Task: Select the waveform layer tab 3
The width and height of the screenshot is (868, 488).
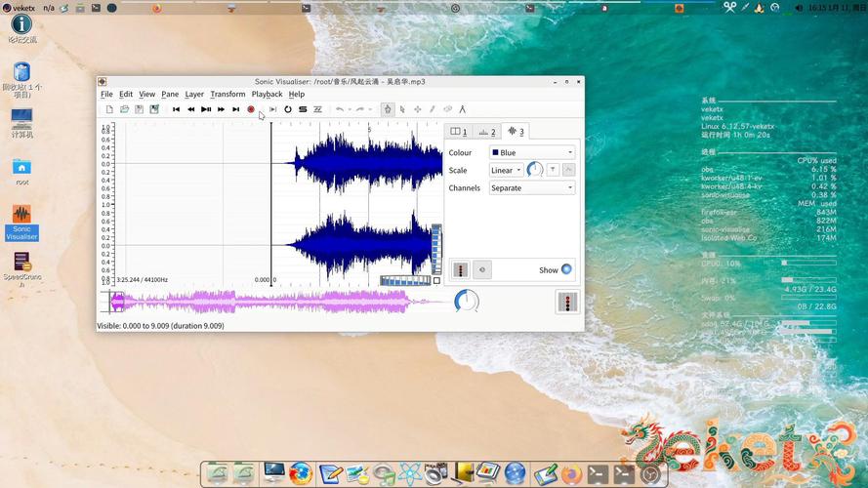Action: (x=516, y=131)
